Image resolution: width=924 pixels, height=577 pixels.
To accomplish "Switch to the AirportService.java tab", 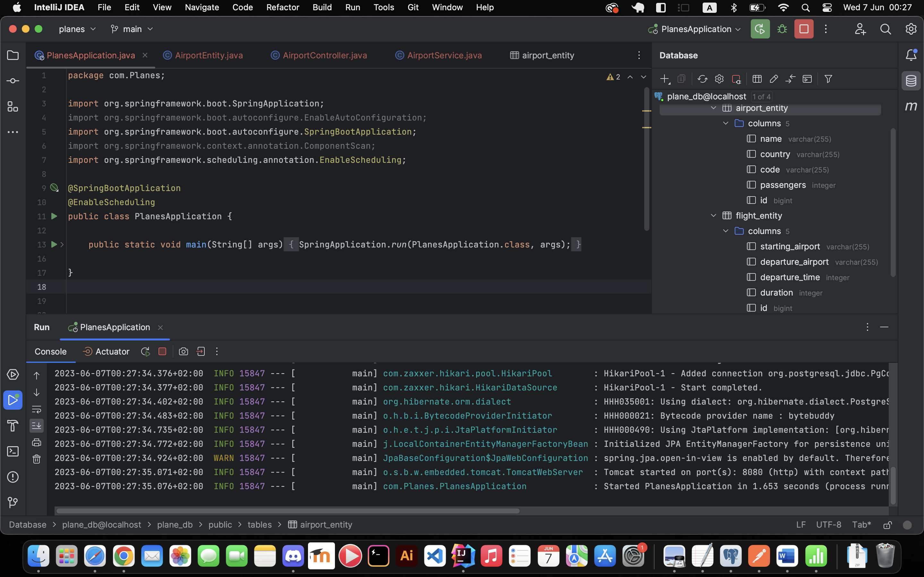I will (444, 55).
